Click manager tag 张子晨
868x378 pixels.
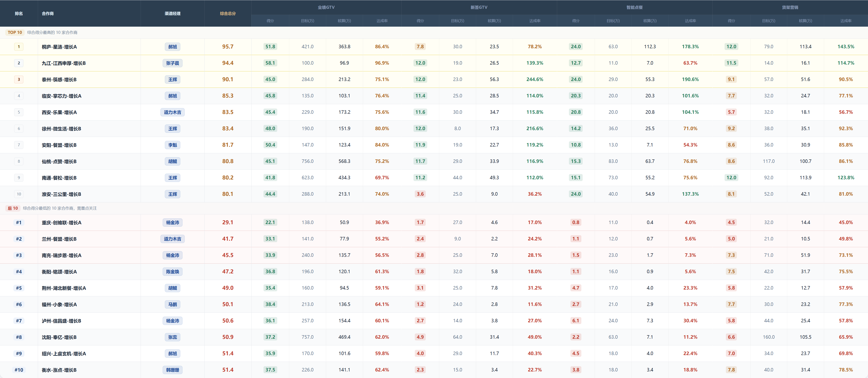(x=172, y=63)
